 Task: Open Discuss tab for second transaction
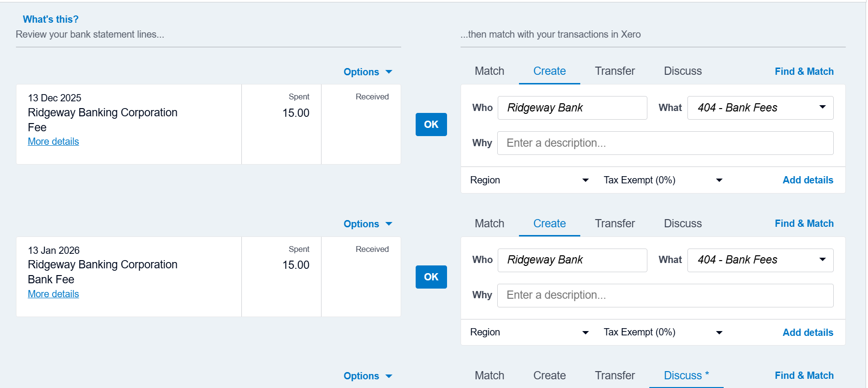[683, 223]
